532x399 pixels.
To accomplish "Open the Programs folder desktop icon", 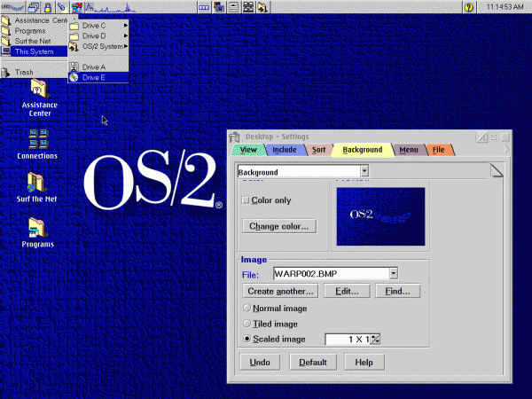I will [37, 228].
